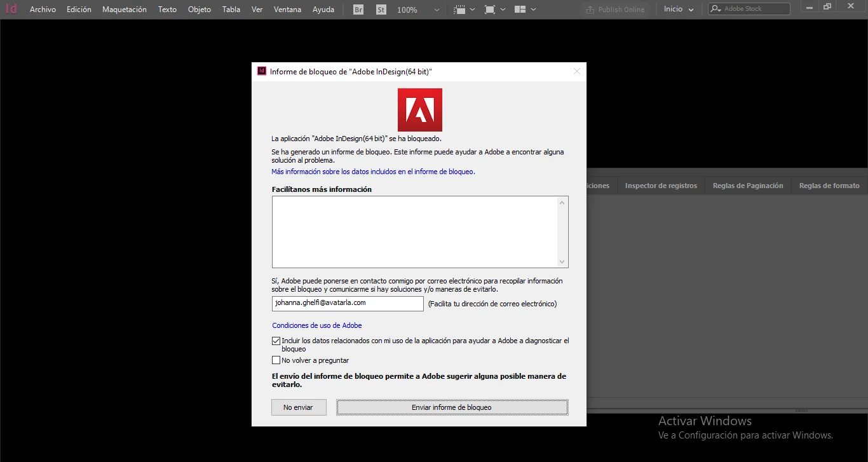868x462 pixels.
Task: Minimize the InDesign window
Action: [x=810, y=6]
